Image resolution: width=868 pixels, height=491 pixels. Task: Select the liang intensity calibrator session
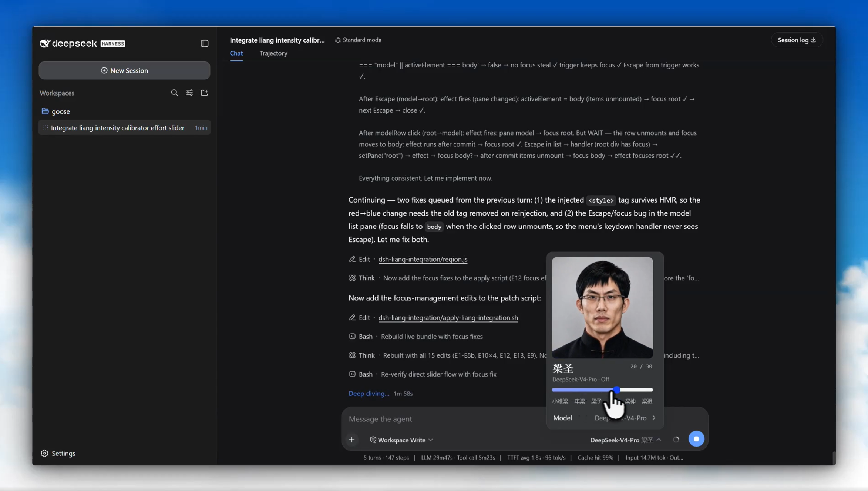coord(124,128)
